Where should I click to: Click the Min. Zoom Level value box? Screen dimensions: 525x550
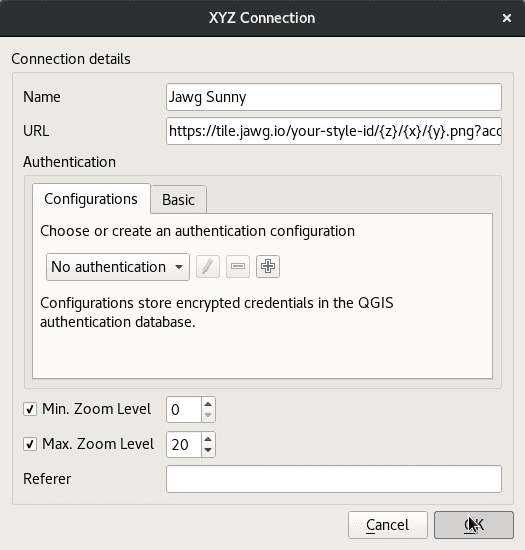[x=184, y=410]
